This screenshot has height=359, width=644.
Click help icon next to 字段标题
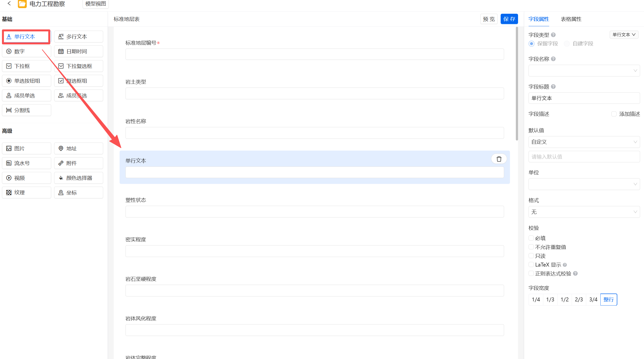553,87
